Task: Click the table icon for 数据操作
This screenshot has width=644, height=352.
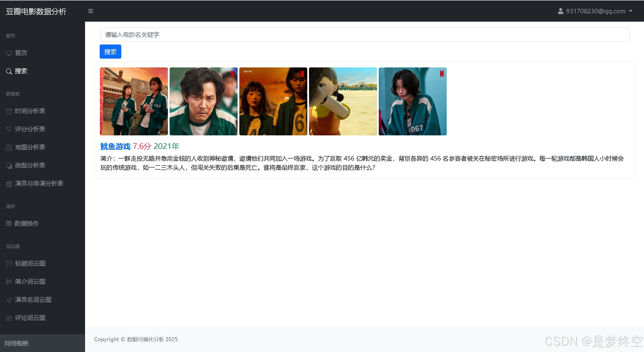Action: 9,223
